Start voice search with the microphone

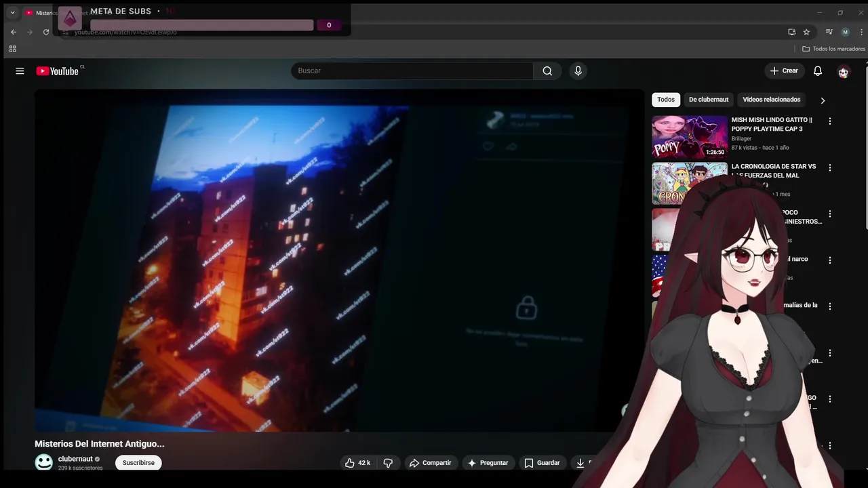click(x=578, y=71)
